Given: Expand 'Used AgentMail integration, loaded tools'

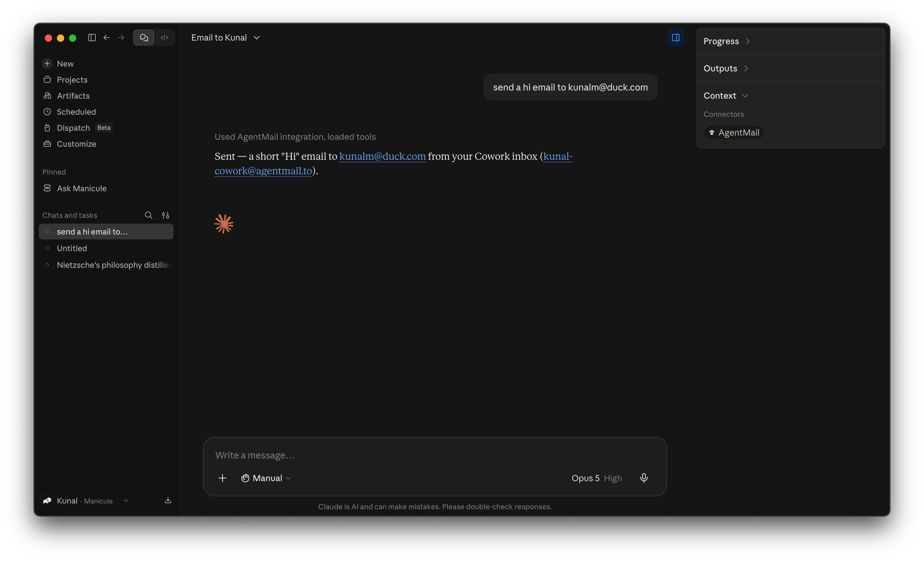Looking at the screenshot, I should (295, 137).
